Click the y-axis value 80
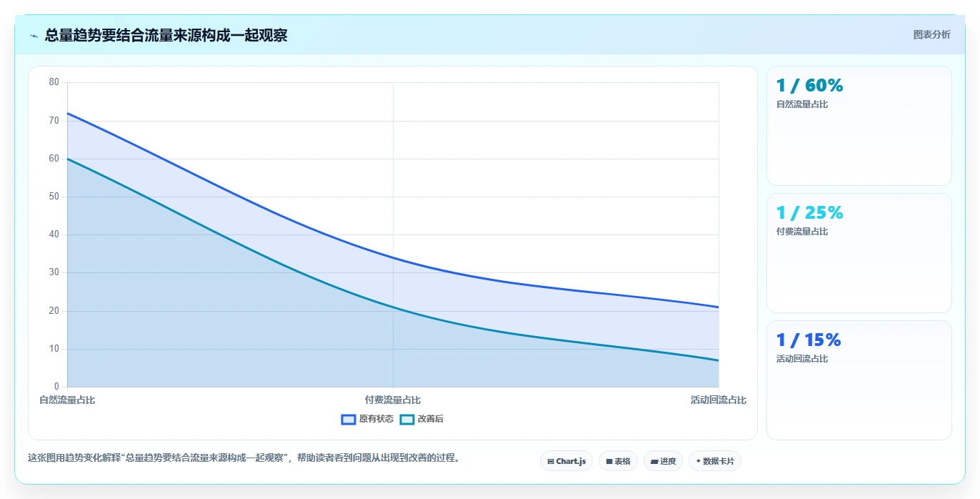 click(x=54, y=82)
